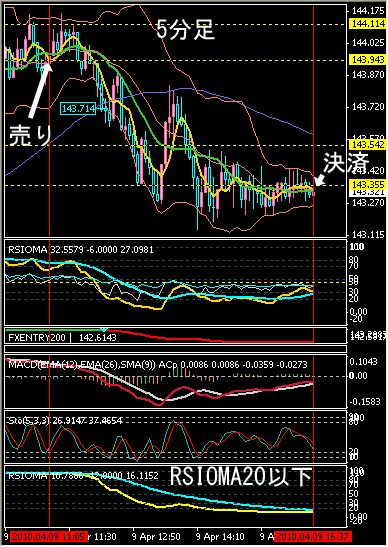Click the 9 Apr 12:50 time axis label

(156, 536)
